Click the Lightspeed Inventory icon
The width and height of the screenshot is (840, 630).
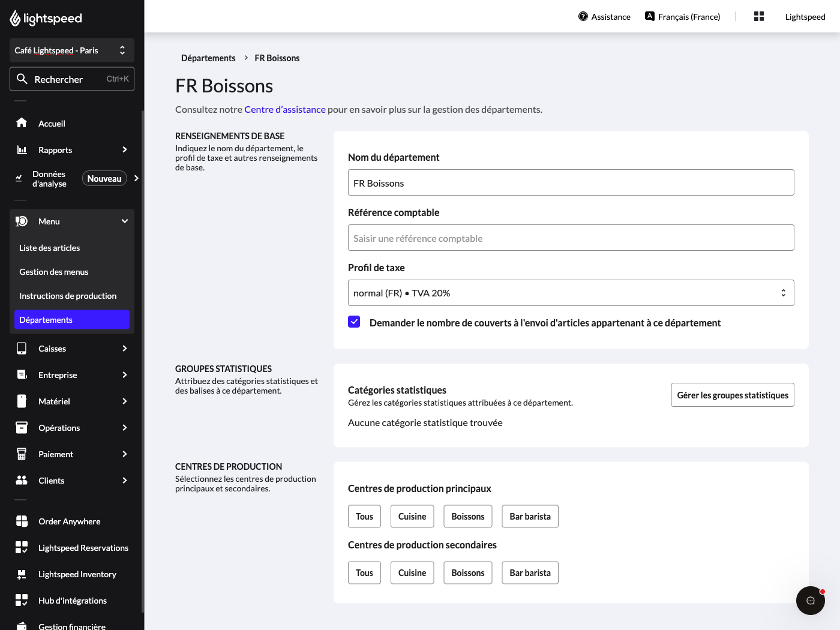pyautogui.click(x=22, y=574)
